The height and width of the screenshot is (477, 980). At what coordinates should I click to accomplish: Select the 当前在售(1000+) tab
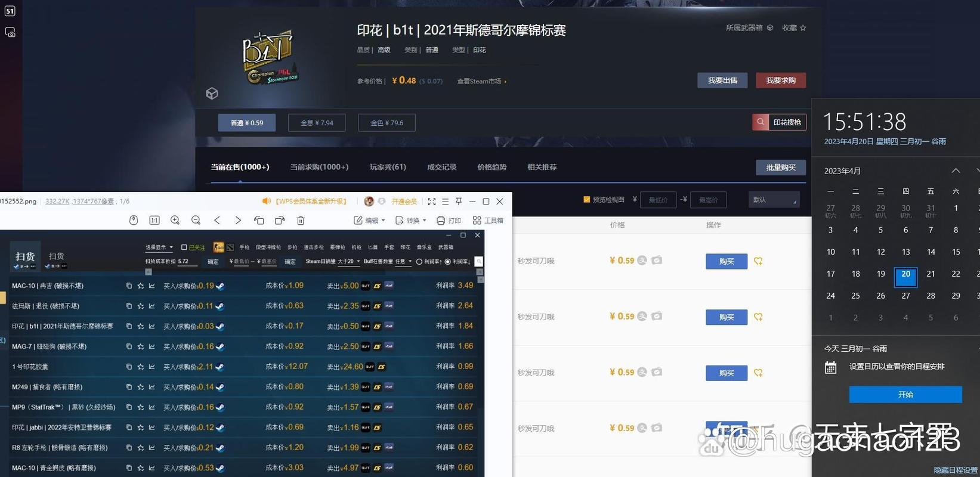point(240,167)
